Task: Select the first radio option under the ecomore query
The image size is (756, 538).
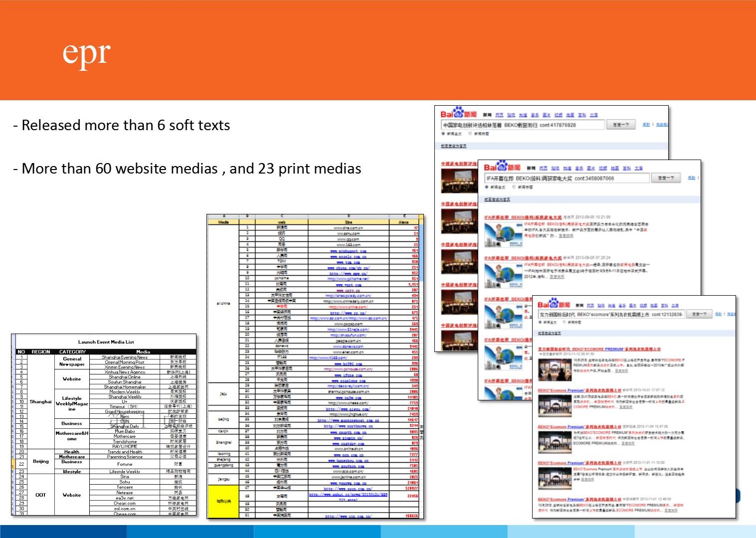Action: coord(540,323)
